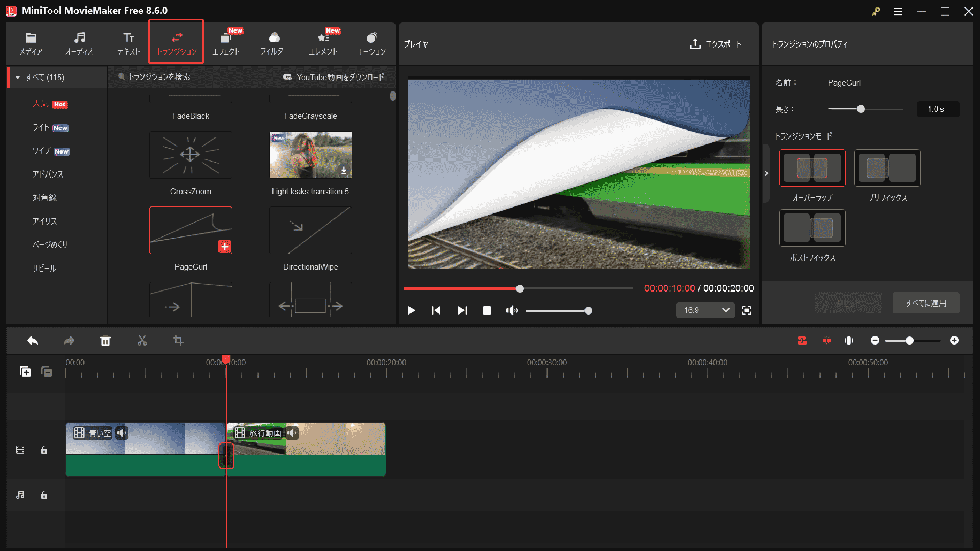
Task: Click the crop tool in timeline toolbar
Action: [x=178, y=340]
